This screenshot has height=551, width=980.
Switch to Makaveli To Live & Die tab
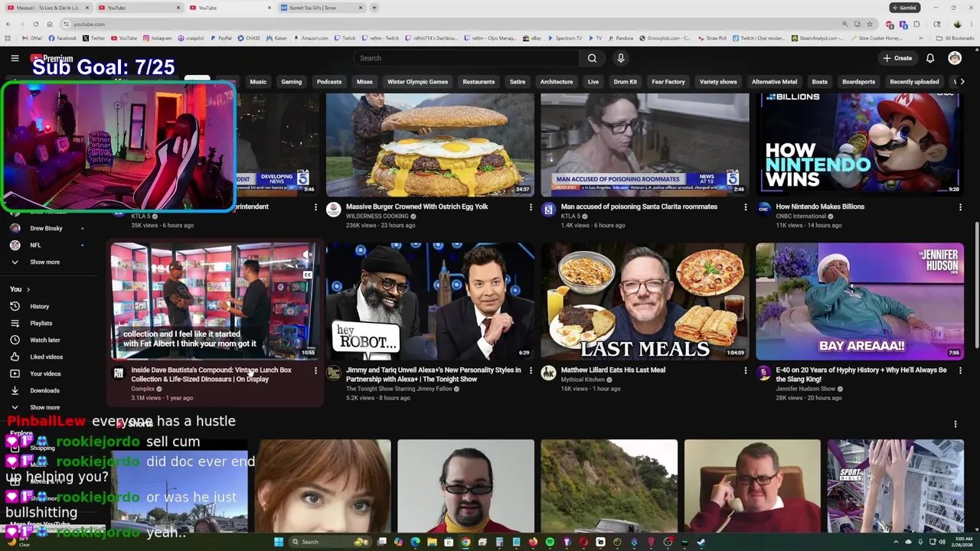tap(47, 8)
